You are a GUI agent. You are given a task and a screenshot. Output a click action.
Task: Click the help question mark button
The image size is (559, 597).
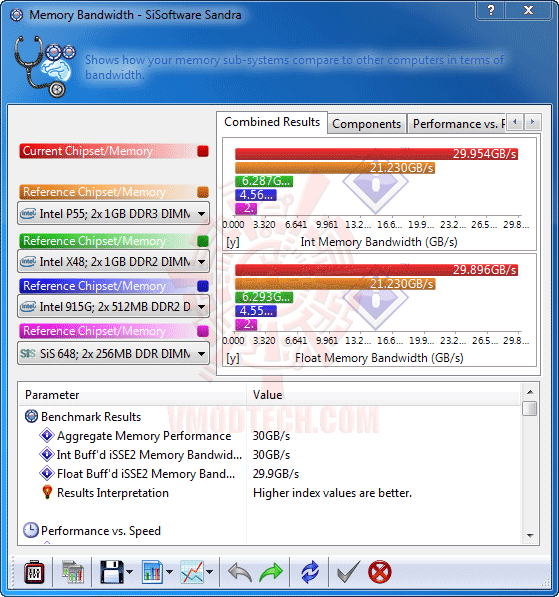click(491, 10)
